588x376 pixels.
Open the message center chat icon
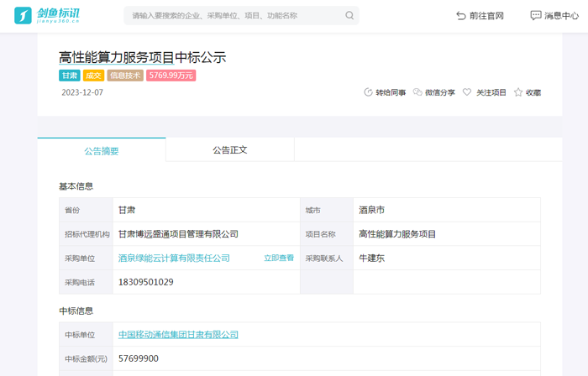536,15
